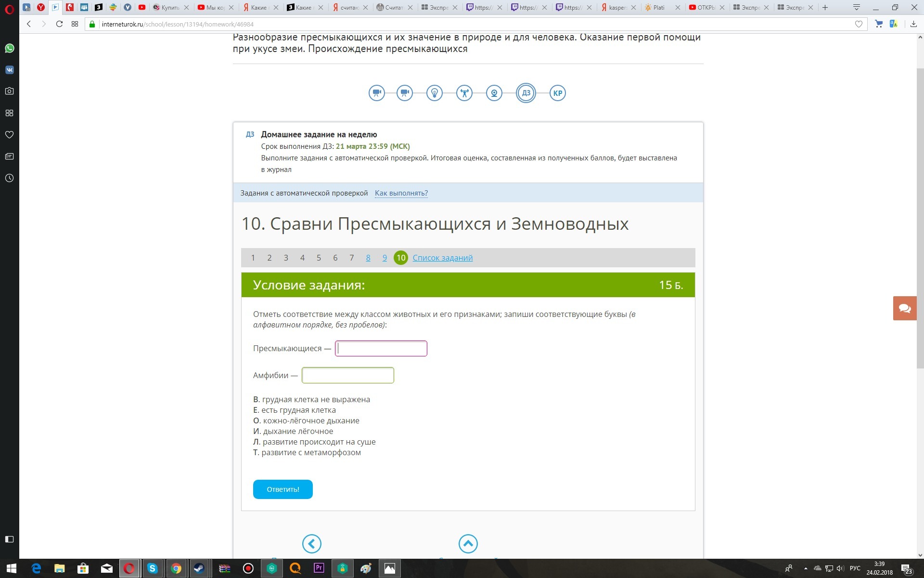Click the ДЗ homework step icon
This screenshot has width=924, height=578.
526,93
